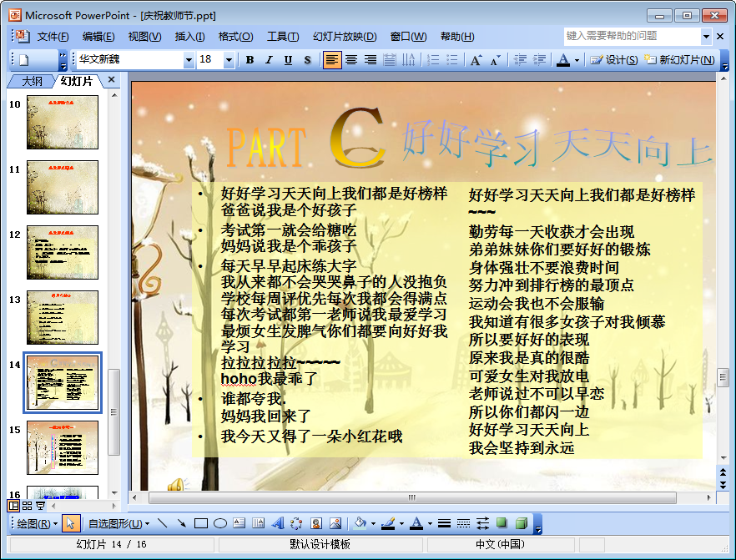Toggle Bold formatting
The height and width of the screenshot is (560, 736).
[250, 60]
